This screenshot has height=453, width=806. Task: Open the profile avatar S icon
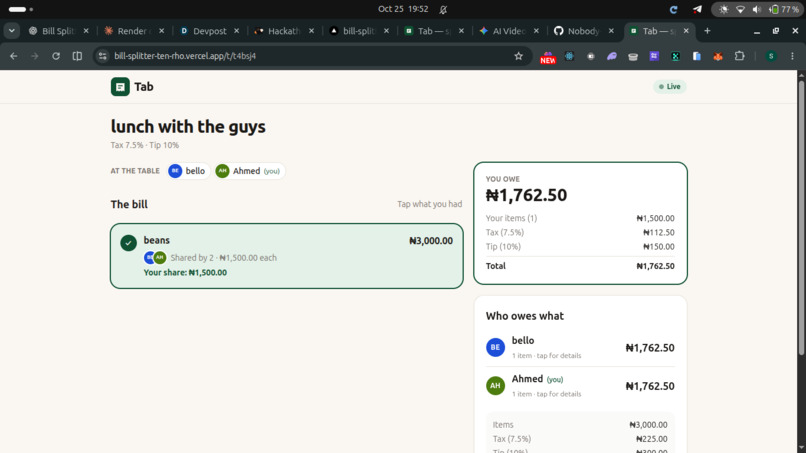point(771,56)
